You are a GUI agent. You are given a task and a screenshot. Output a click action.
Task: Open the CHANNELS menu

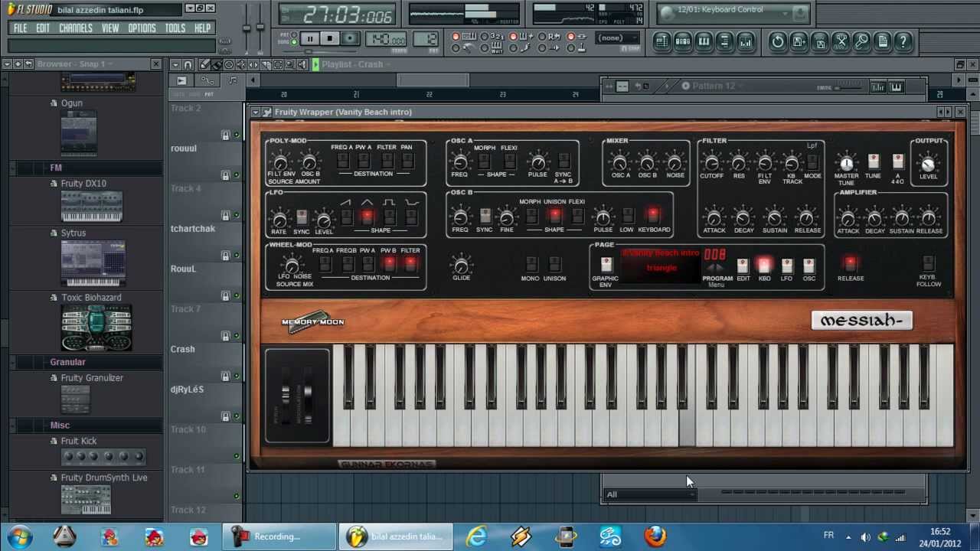[76, 28]
